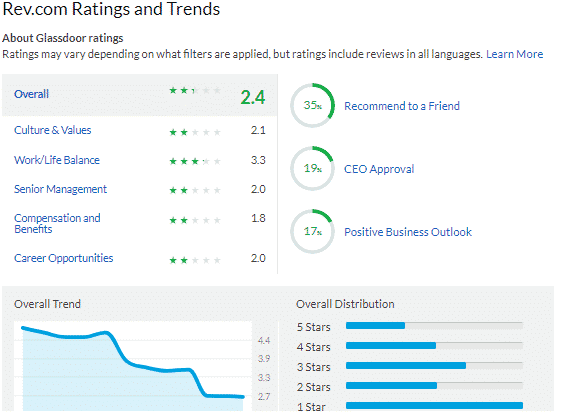Click the 3.3 Work/Life Balance score

point(258,160)
